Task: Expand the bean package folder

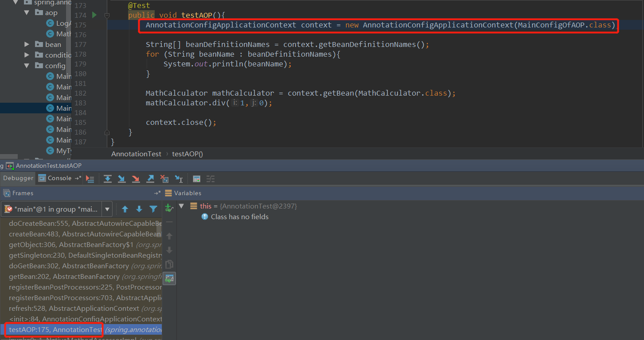Action: click(x=26, y=44)
